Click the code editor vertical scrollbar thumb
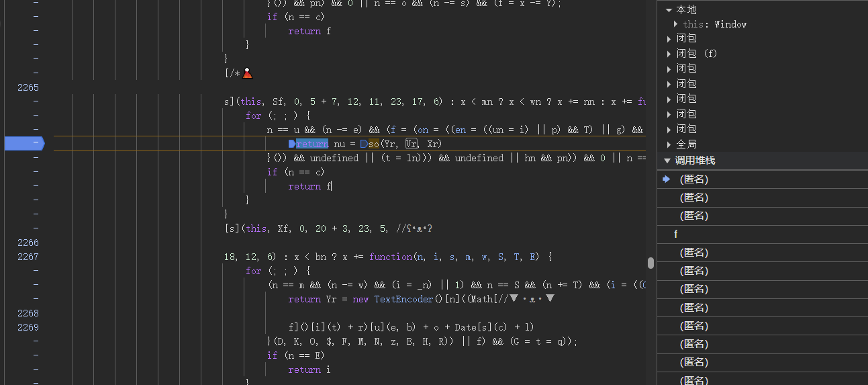The image size is (868, 385). tap(650, 262)
